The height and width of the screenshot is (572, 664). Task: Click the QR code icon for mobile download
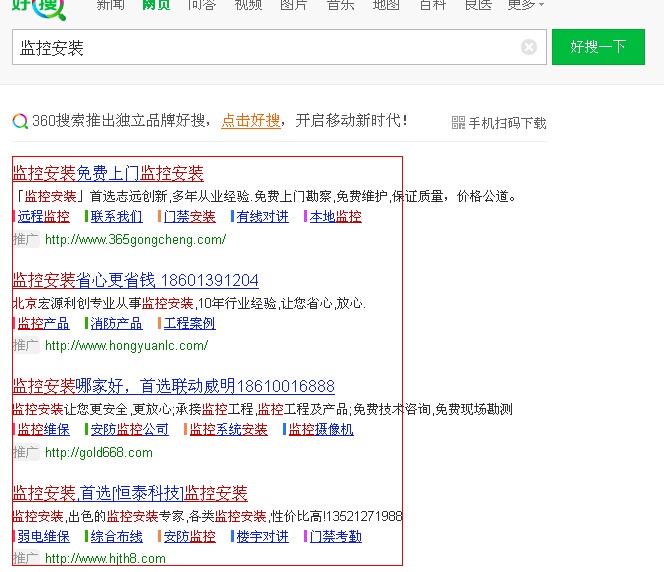click(458, 123)
